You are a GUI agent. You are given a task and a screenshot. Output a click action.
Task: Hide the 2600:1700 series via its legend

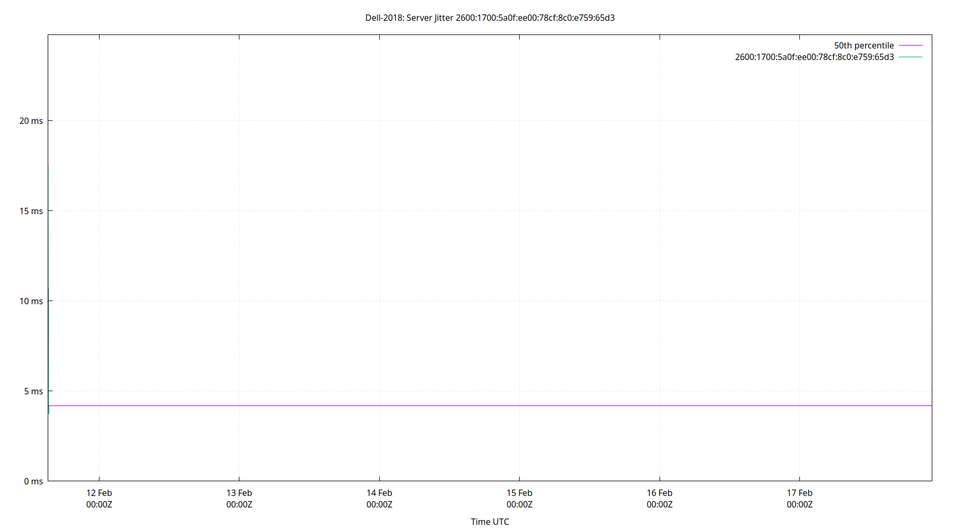pyautogui.click(x=814, y=57)
